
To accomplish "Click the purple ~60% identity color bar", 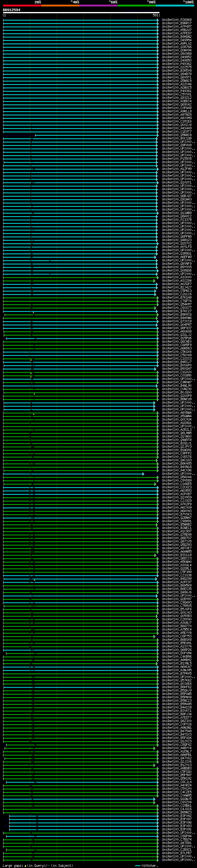I will click(x=98, y=6).
